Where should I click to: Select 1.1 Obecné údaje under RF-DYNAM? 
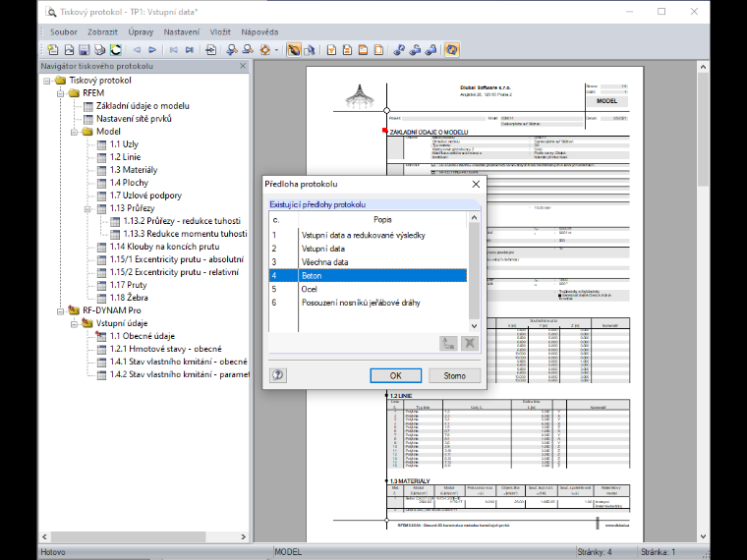[x=142, y=336]
